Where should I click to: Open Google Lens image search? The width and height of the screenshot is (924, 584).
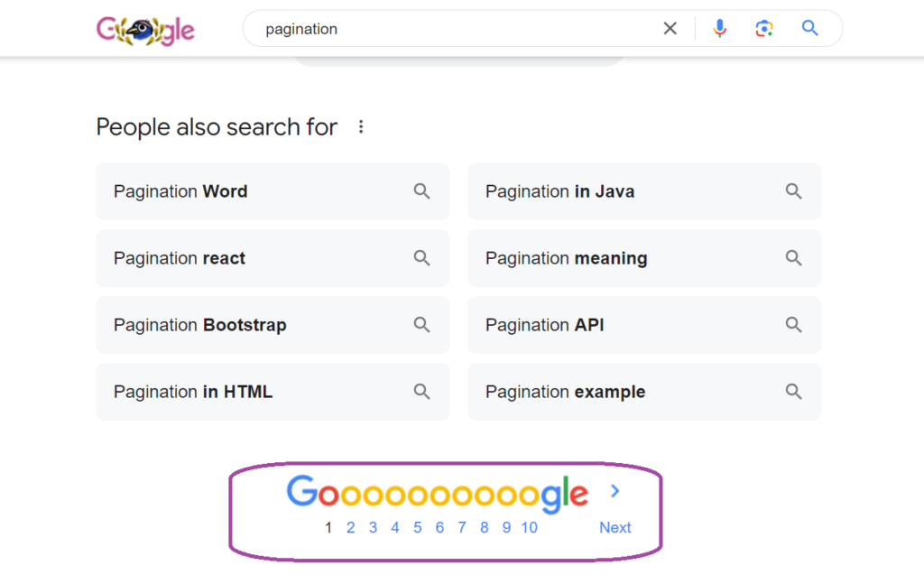pos(764,28)
